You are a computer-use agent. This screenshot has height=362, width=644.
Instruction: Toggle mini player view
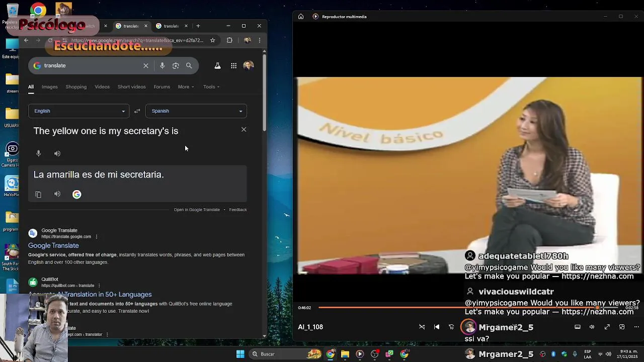point(622,327)
